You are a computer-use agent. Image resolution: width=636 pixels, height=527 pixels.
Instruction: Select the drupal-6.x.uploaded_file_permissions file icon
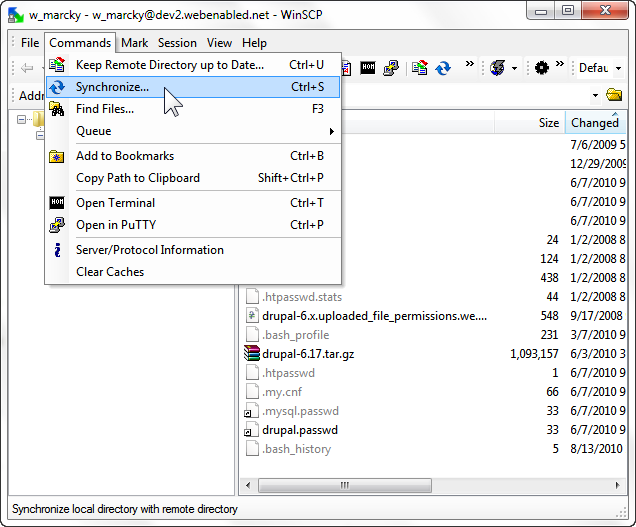tap(252, 316)
